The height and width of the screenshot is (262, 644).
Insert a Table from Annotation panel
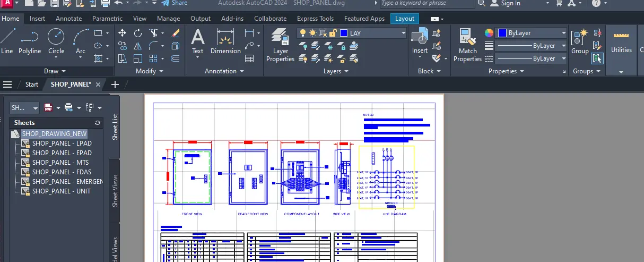tap(249, 58)
